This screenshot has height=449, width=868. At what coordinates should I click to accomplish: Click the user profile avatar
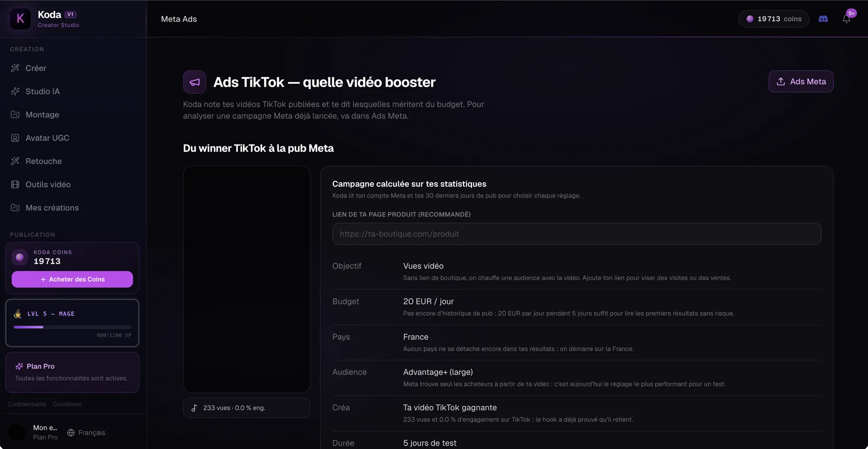coord(17,433)
